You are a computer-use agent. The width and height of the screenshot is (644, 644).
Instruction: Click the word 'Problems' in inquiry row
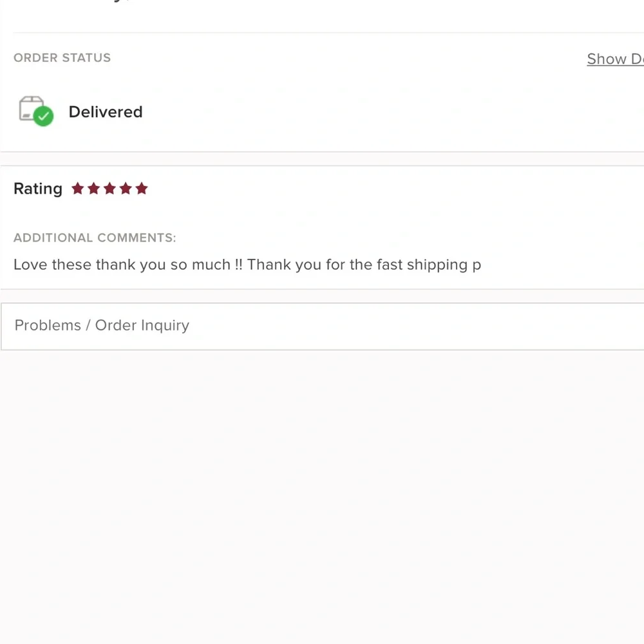48,325
